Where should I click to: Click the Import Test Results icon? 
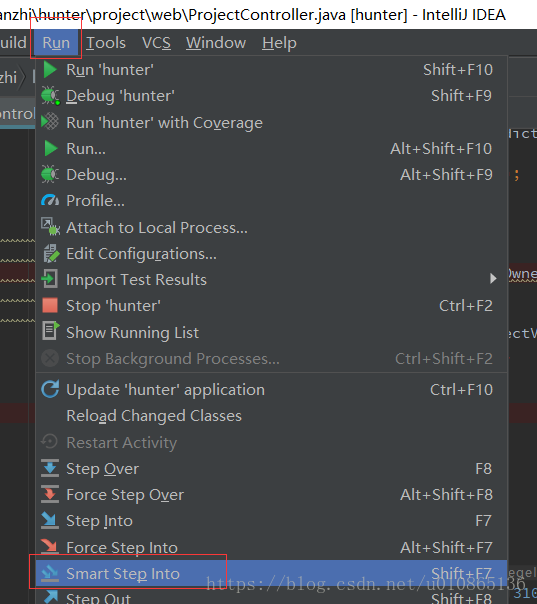[50, 279]
